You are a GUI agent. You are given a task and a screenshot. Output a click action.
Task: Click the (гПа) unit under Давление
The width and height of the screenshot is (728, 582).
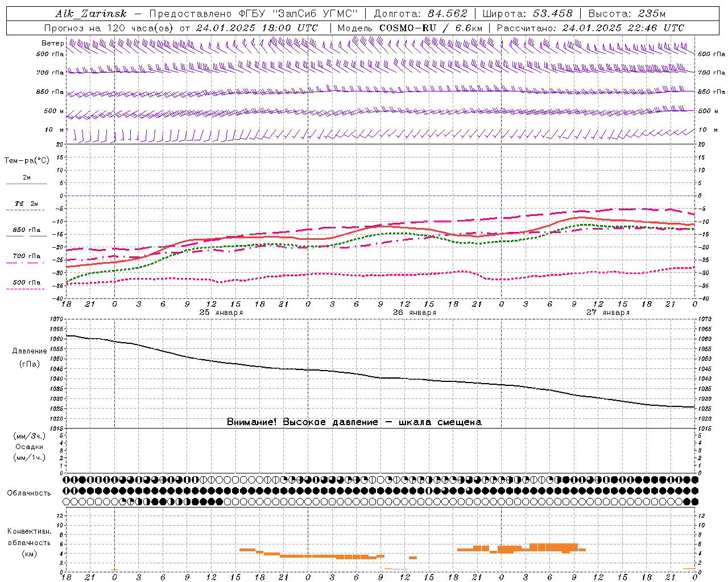pyautogui.click(x=30, y=364)
